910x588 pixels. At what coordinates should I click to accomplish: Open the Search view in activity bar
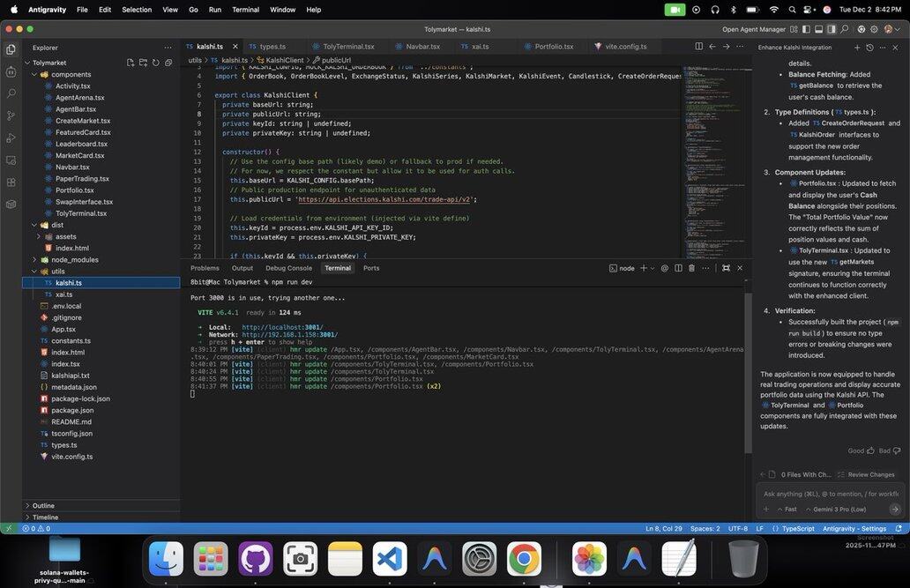(11, 93)
